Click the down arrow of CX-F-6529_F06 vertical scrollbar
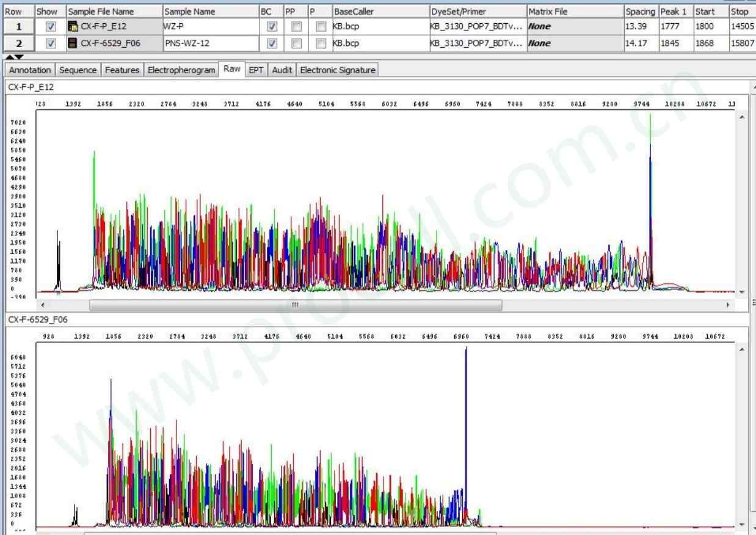This screenshot has width=756, height=535. pos(741,525)
